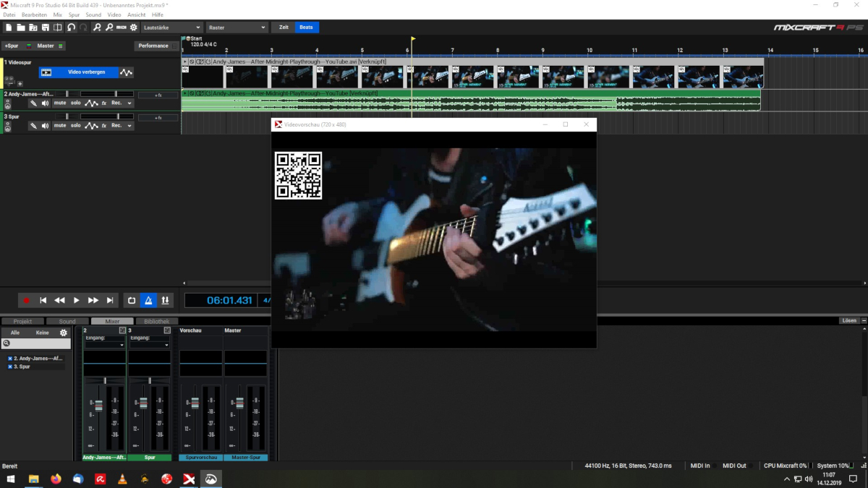The image size is (868, 488).
Task: Show automation on track 3 Spur
Action: 91,126
